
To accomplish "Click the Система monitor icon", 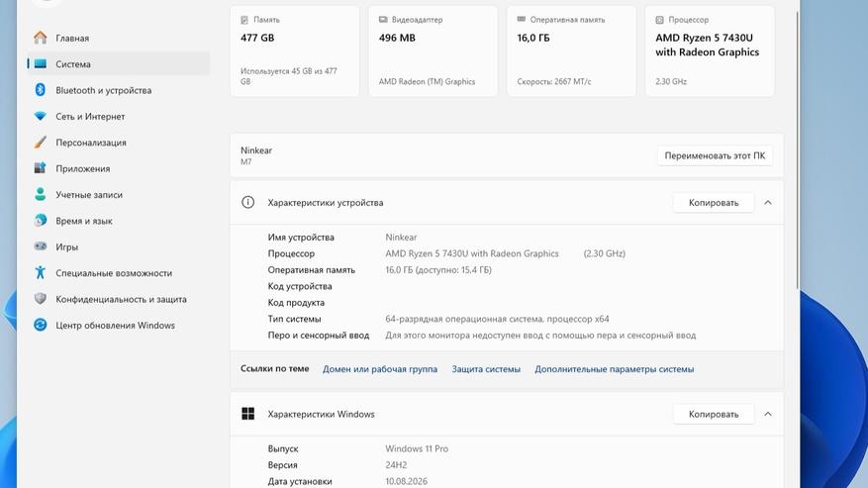I will click(40, 63).
